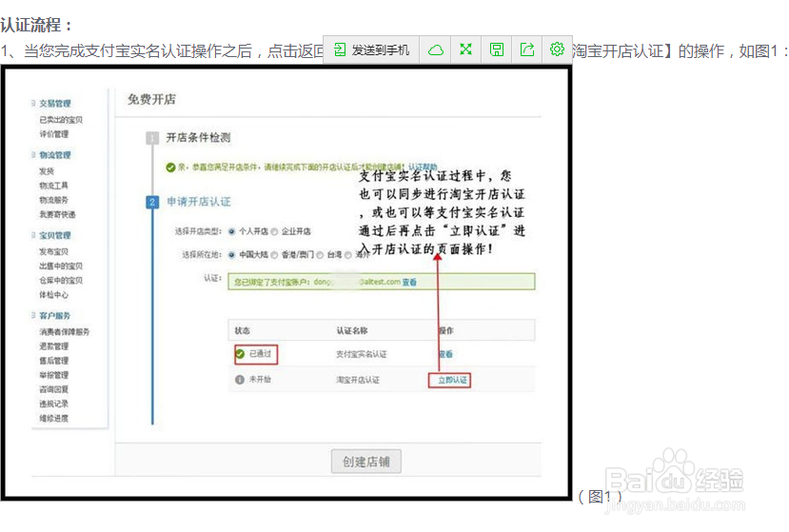Open 宝贝管理 in the sidebar
The width and height of the screenshot is (789, 532).
point(55,235)
